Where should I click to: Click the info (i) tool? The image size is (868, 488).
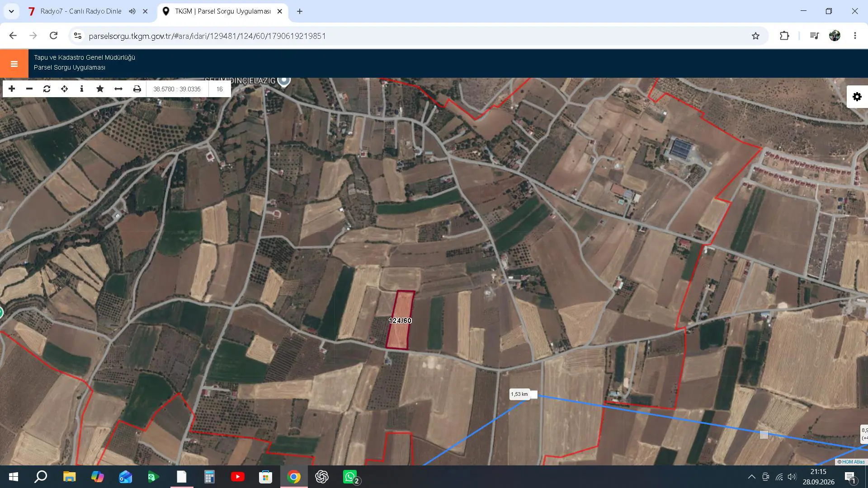point(82,89)
